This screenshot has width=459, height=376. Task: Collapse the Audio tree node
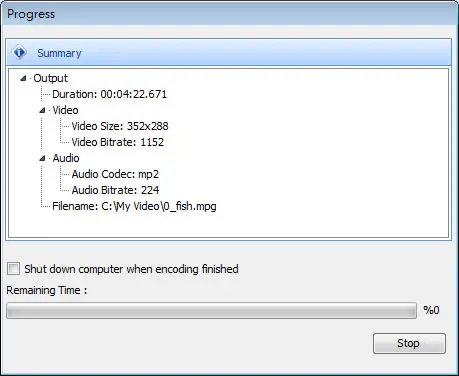[x=42, y=158]
